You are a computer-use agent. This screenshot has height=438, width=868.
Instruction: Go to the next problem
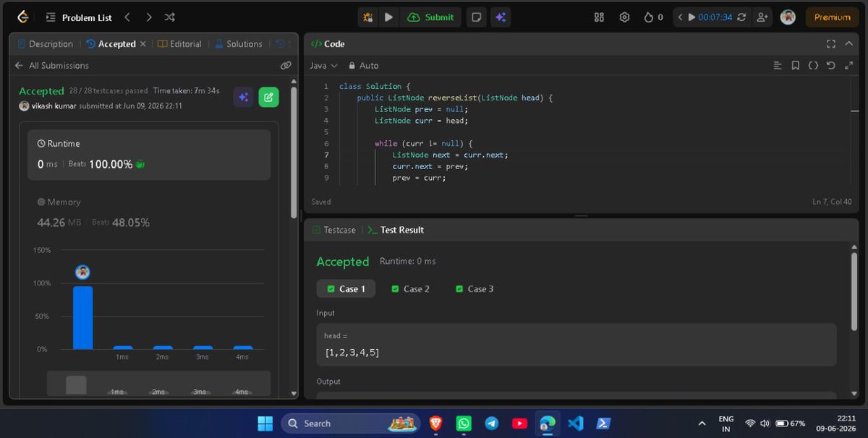pos(148,17)
